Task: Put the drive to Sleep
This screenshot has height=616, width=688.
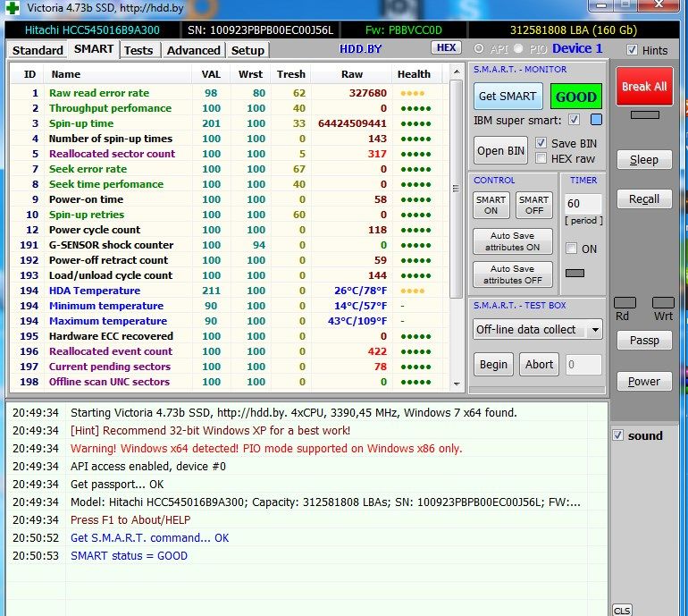Action: (x=644, y=160)
